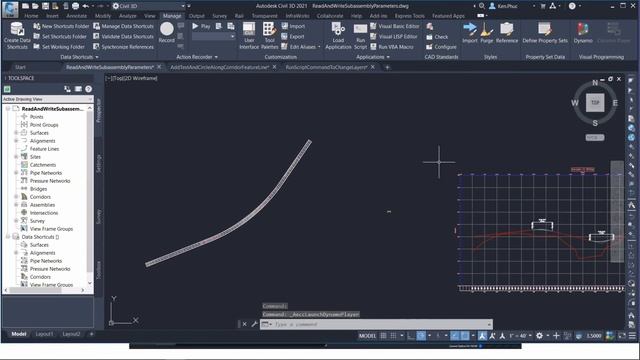
Task: Click Import in the Styles panel
Action: click(470, 33)
